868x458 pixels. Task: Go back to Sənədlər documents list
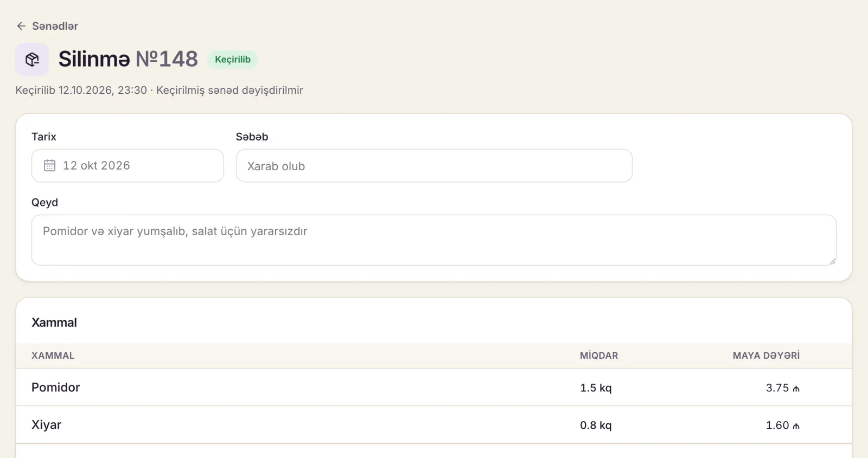pyautogui.click(x=47, y=26)
